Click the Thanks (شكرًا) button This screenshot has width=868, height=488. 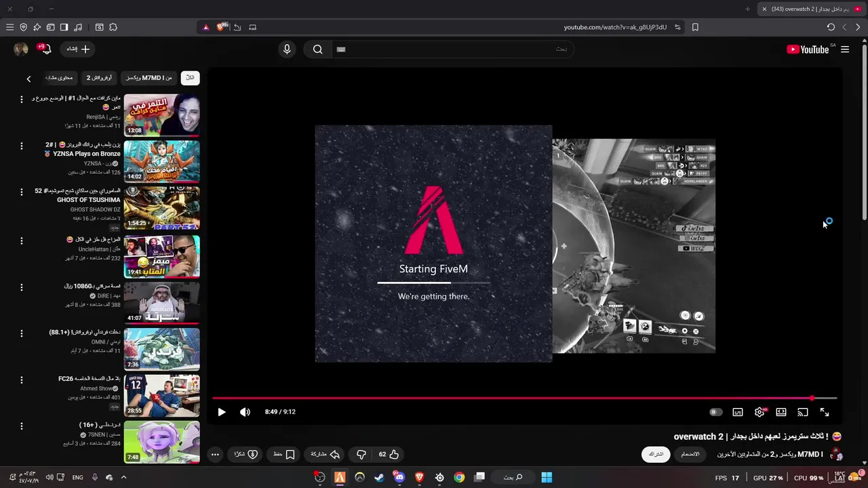[246, 454]
